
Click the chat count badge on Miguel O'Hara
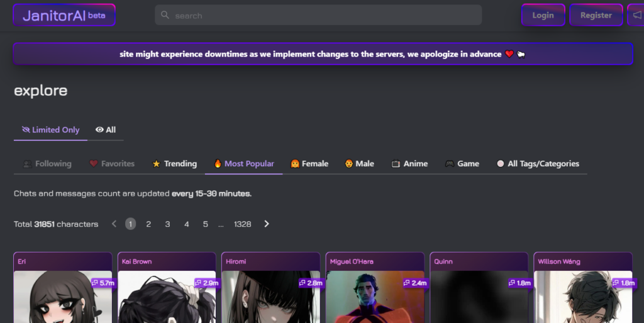pos(415,283)
